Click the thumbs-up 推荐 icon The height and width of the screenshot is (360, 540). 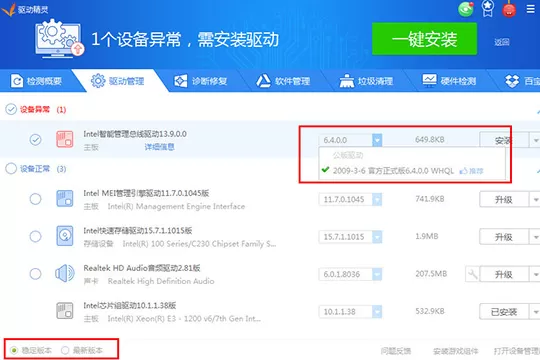click(464, 171)
